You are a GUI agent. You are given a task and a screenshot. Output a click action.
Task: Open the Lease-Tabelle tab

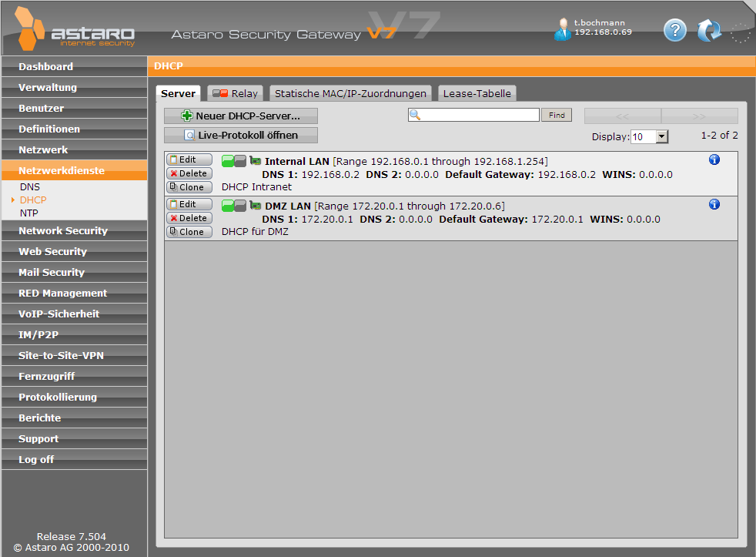click(x=477, y=93)
